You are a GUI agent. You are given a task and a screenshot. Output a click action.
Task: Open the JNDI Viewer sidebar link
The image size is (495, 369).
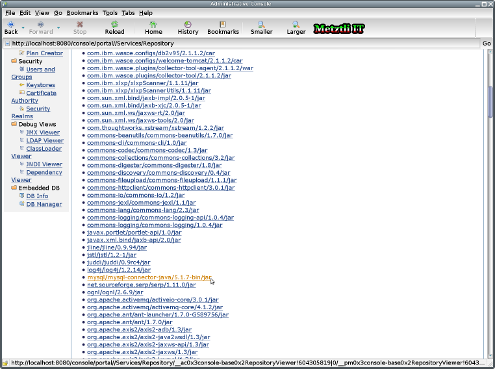point(44,164)
